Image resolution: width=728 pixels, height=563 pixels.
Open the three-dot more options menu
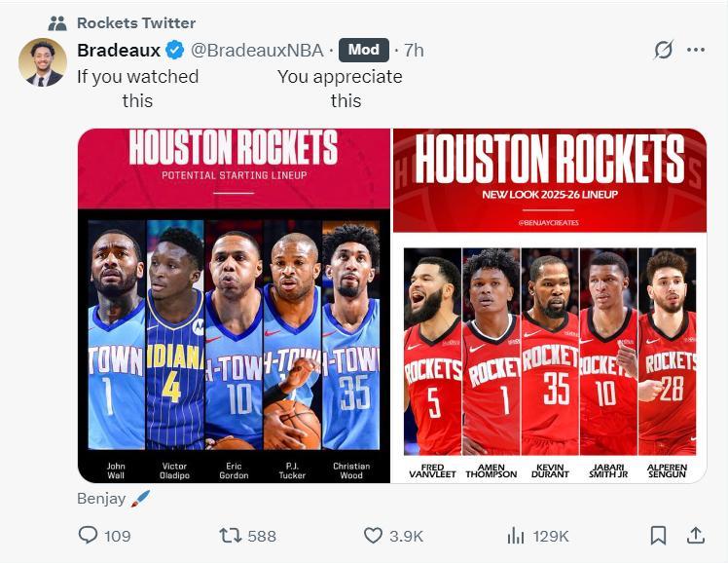click(695, 50)
